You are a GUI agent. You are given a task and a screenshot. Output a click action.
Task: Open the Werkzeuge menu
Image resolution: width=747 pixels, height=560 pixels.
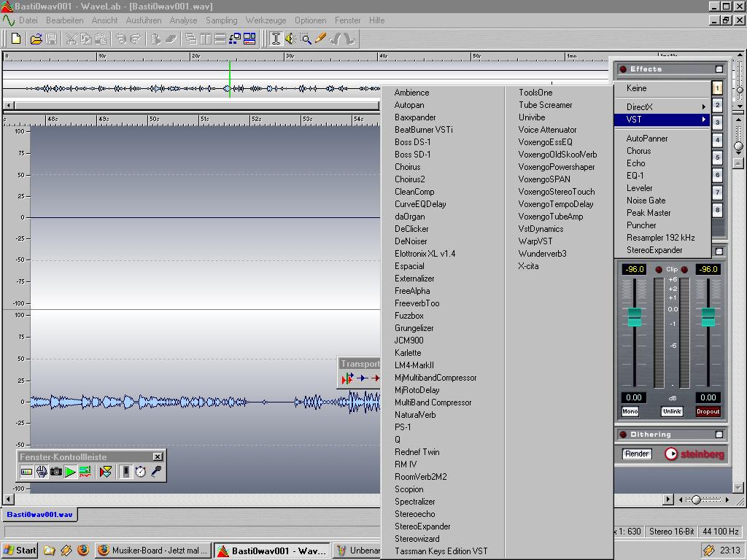(x=266, y=20)
